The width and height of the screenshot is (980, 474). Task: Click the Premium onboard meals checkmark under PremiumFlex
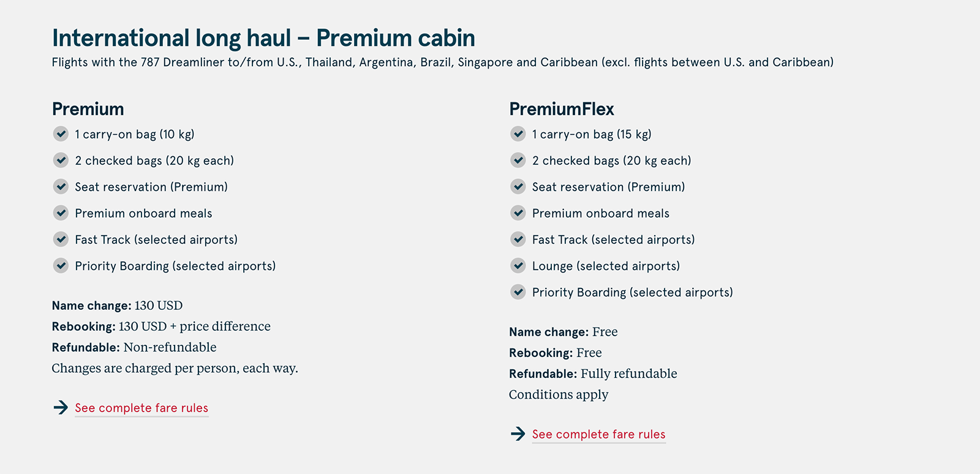pyautogui.click(x=518, y=213)
